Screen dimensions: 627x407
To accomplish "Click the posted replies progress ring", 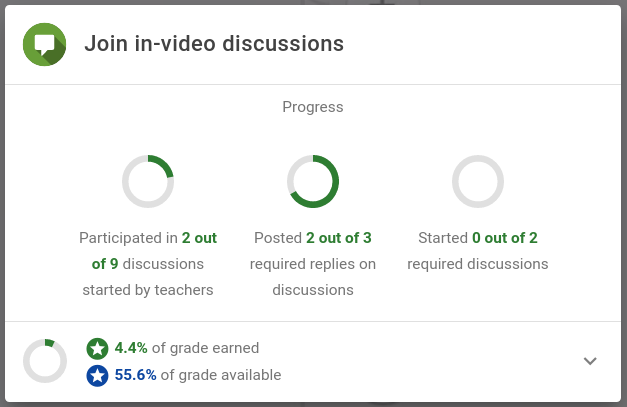I will pos(313,181).
